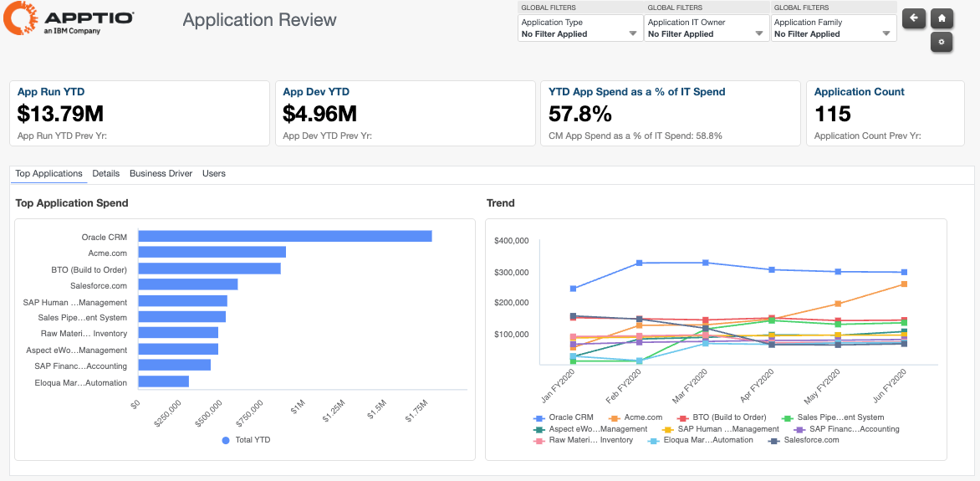Click the App Run YTD card title
The image size is (980, 481).
click(51, 92)
